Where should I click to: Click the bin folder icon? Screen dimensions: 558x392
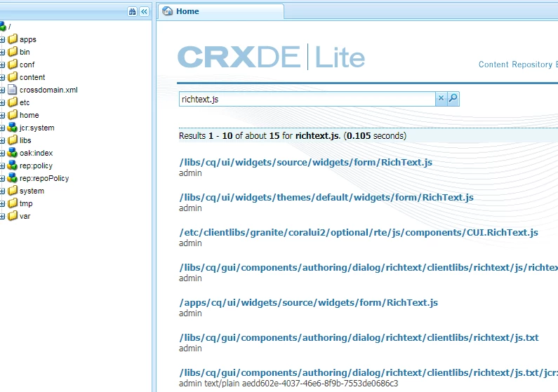[x=13, y=51]
